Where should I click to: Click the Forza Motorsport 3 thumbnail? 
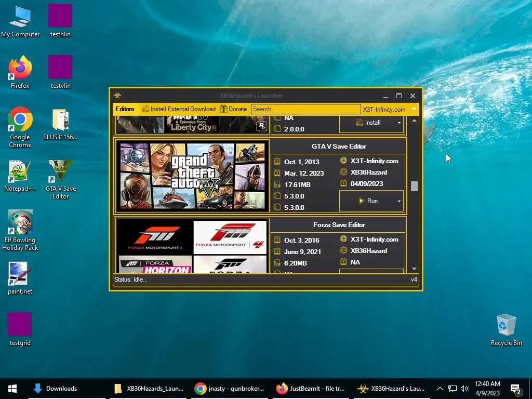(155, 237)
